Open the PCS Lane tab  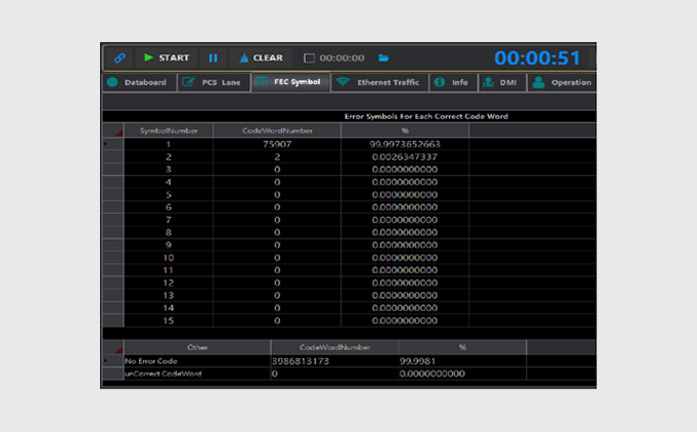[213, 82]
